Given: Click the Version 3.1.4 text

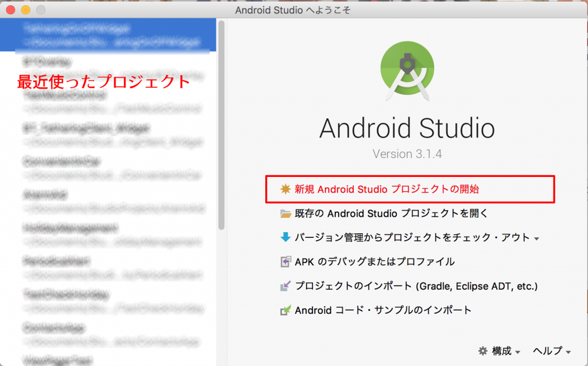Looking at the screenshot, I should [x=407, y=154].
